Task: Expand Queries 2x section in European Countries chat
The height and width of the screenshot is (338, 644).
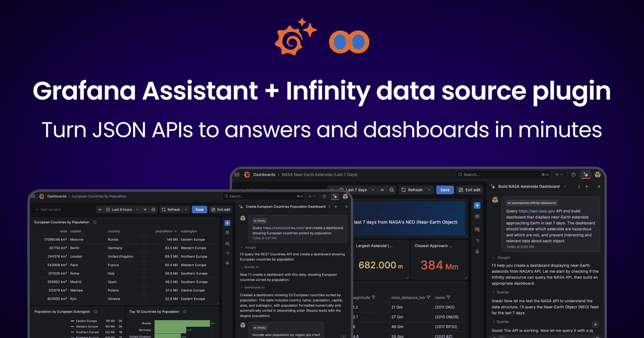Action: click(250, 267)
